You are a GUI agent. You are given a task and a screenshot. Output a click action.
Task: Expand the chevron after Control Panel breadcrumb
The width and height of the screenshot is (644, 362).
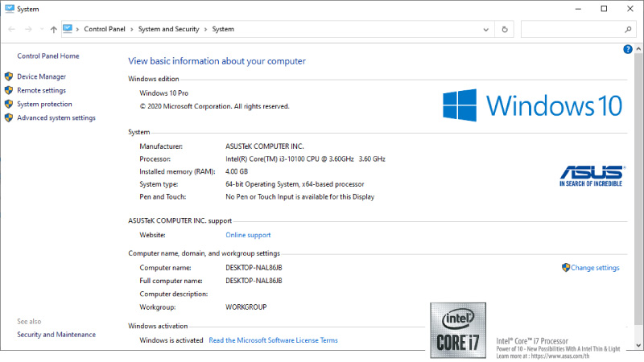pos(132,30)
